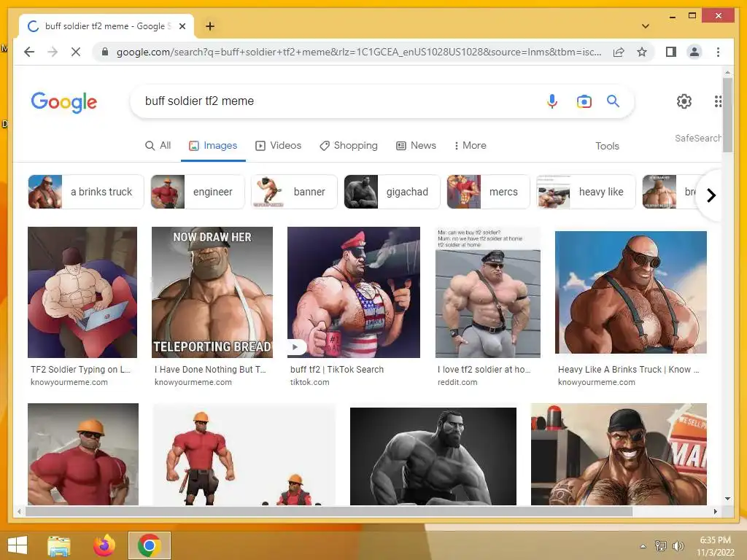
Task: Open the taskbar clock and date
Action: coord(716,546)
